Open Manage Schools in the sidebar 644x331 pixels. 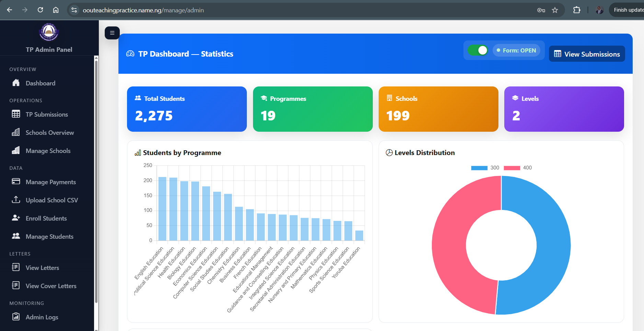coord(47,151)
